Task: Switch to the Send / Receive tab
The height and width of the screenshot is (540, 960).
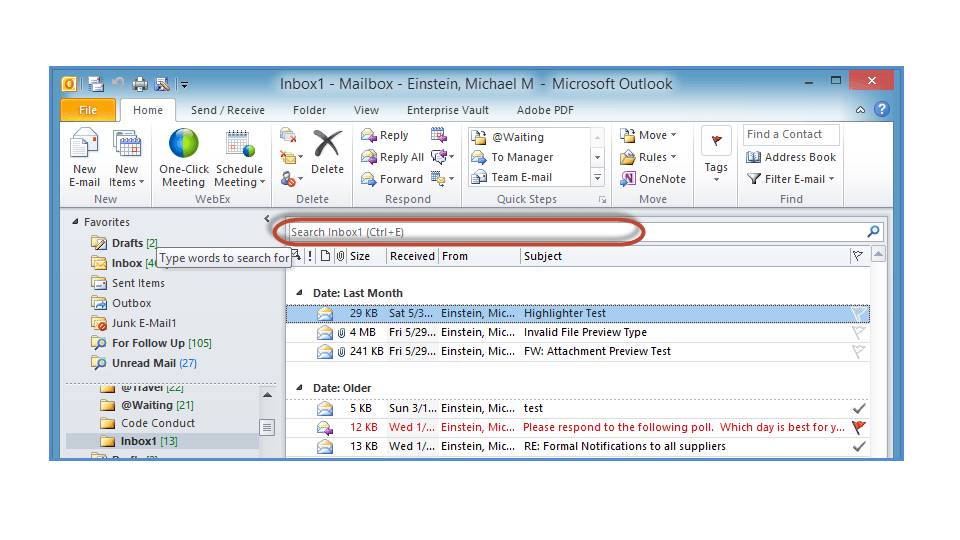Action: click(x=228, y=110)
